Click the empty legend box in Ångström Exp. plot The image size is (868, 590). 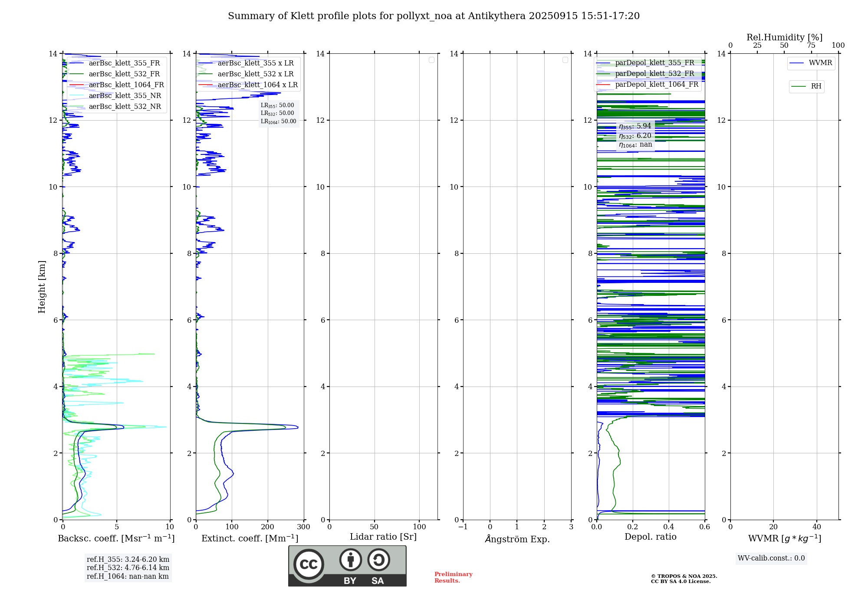565,60
